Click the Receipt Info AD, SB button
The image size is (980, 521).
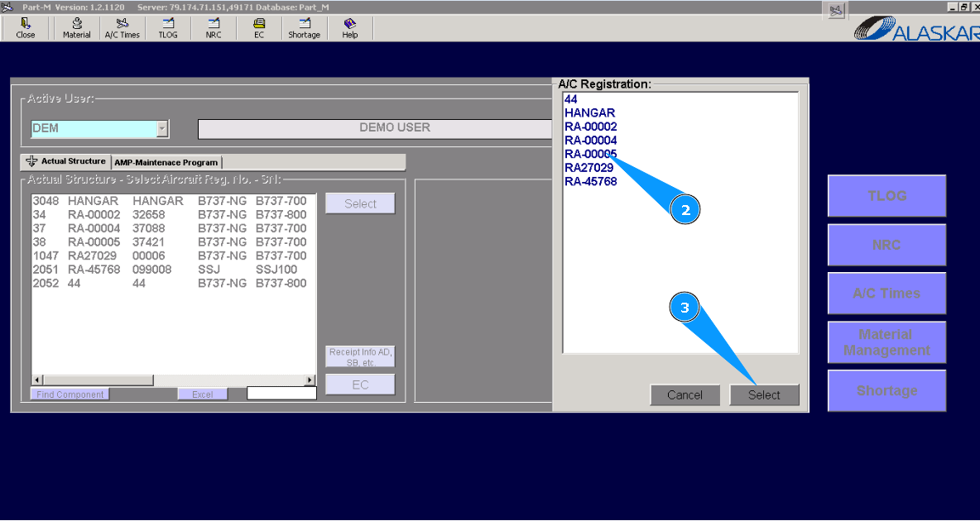360,356
